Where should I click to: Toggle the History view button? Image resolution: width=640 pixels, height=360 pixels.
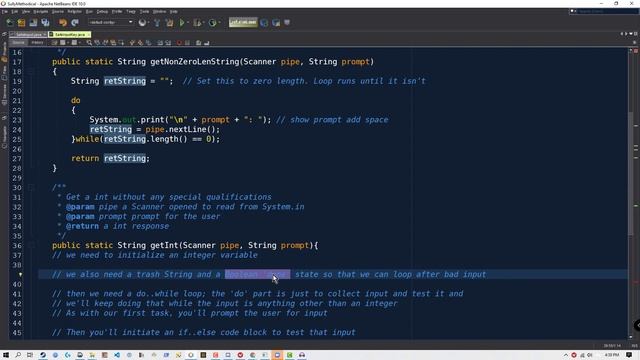[x=37, y=42]
